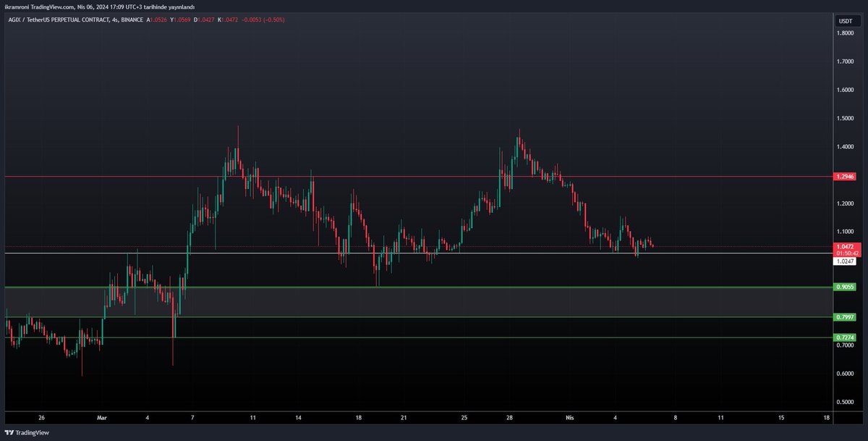Select the green 0.9055 price label

(846, 287)
